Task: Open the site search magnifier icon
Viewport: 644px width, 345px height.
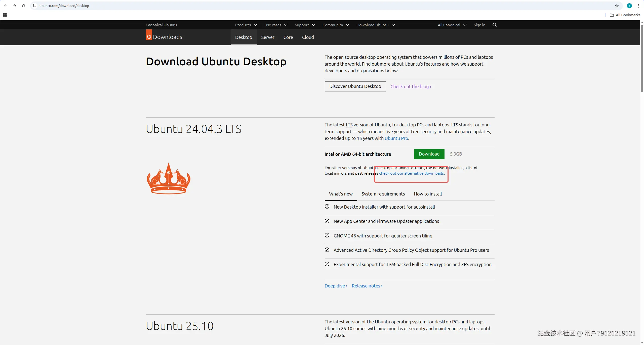Action: pos(494,25)
